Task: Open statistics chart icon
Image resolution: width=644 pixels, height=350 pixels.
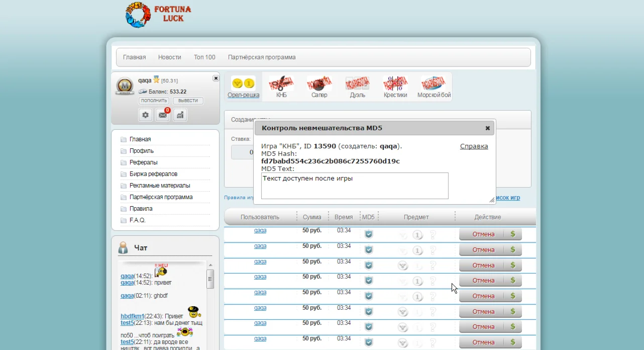Action: pos(180,115)
